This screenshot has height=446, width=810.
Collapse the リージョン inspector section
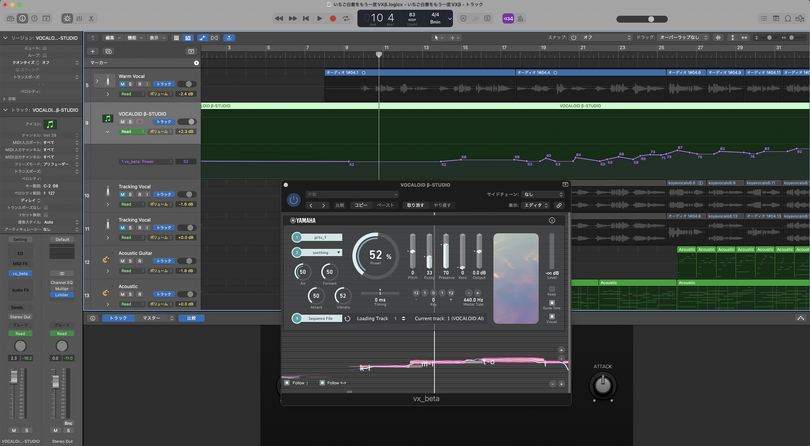(x=5, y=38)
